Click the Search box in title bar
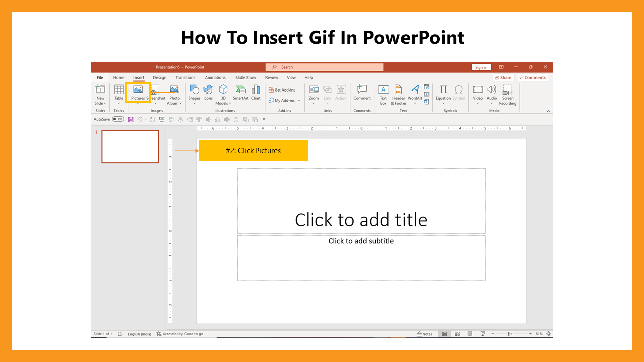 (325, 67)
